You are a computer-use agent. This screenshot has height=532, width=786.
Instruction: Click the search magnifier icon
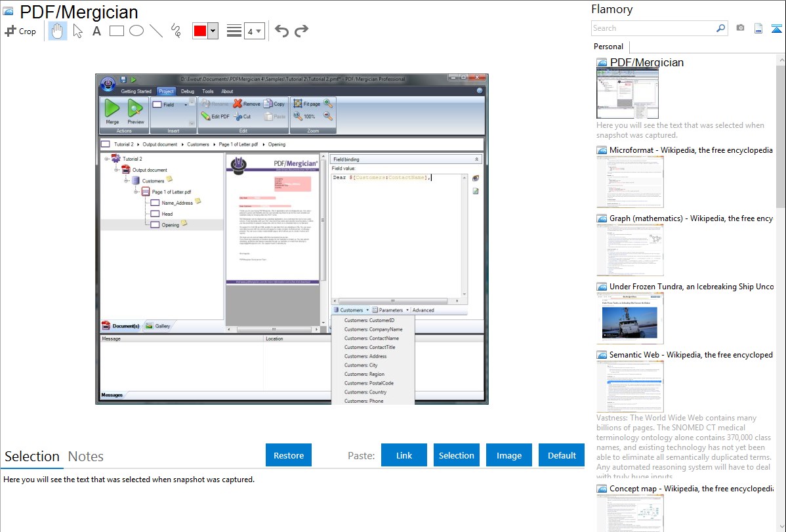pyautogui.click(x=721, y=28)
